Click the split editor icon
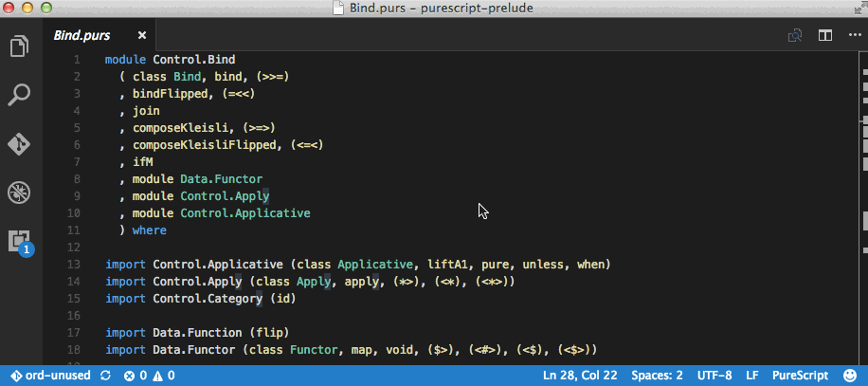Screen dimensions: 868x386 pyautogui.click(x=825, y=35)
